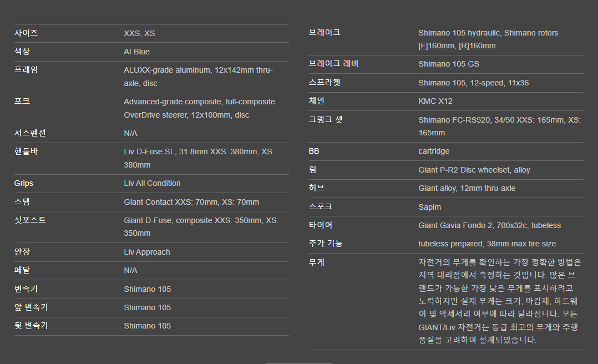Select 'Shimano 105' in the 변속기 row

click(x=147, y=289)
